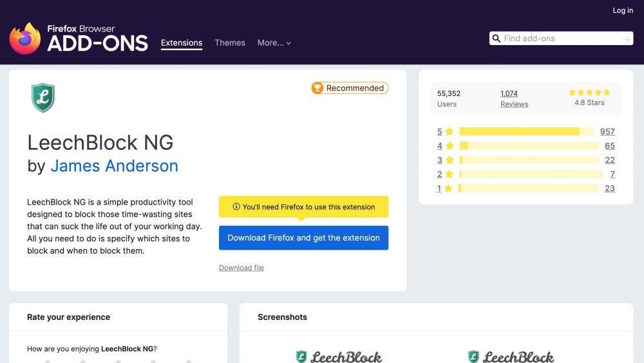Click the star icon beside rating 2
This screenshot has height=363, width=644.
[x=450, y=174]
